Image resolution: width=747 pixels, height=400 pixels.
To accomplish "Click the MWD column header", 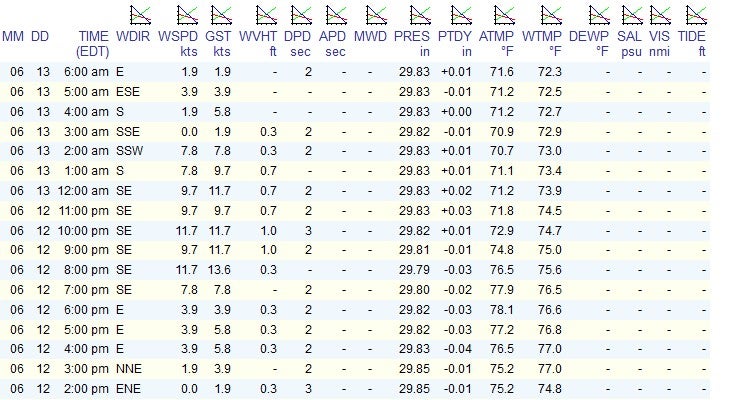I will pyautogui.click(x=370, y=37).
